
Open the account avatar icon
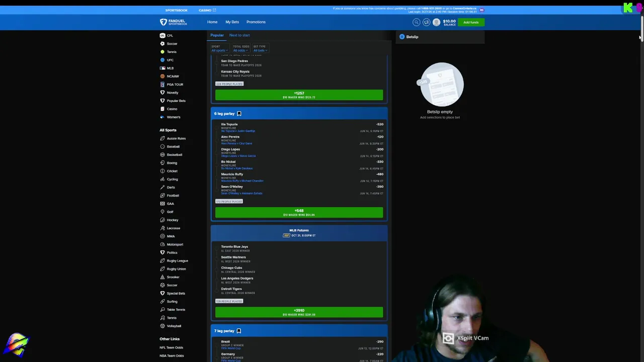pyautogui.click(x=436, y=22)
